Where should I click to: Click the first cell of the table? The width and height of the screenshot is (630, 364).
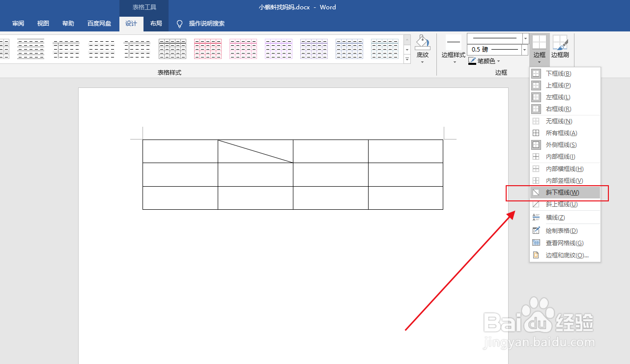tap(180, 151)
